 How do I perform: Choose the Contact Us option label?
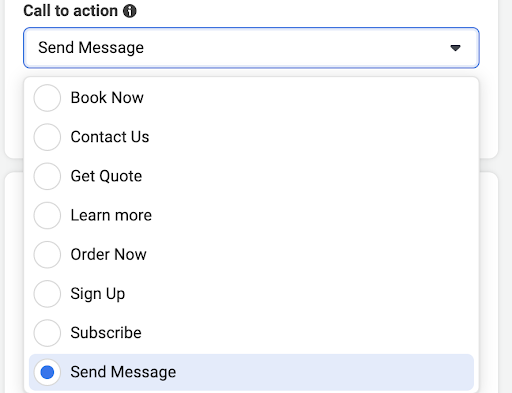click(x=110, y=137)
